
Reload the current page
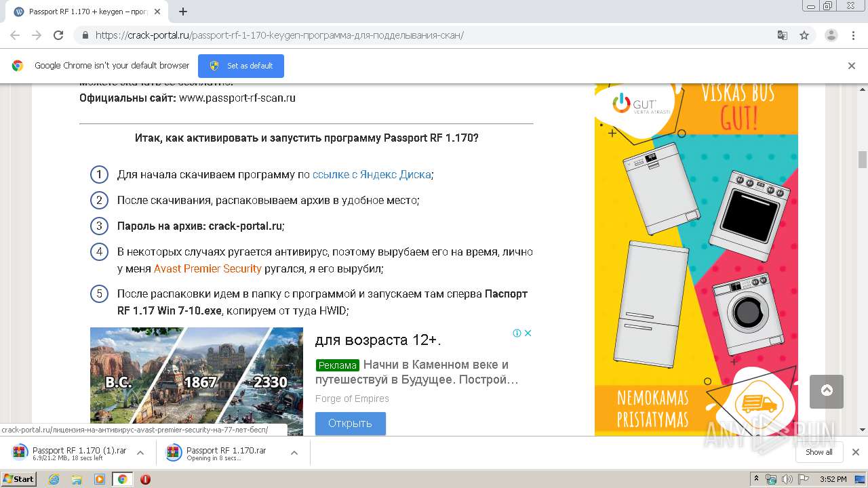58,35
